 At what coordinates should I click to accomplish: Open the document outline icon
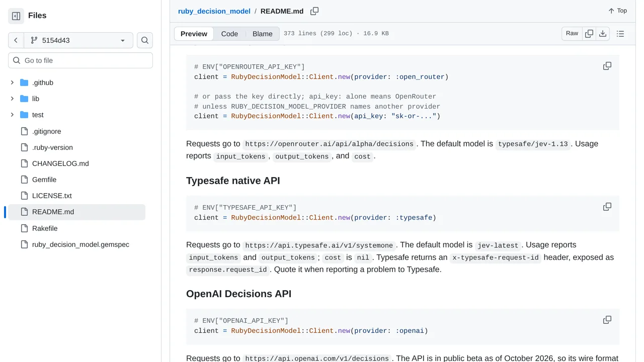click(x=620, y=34)
